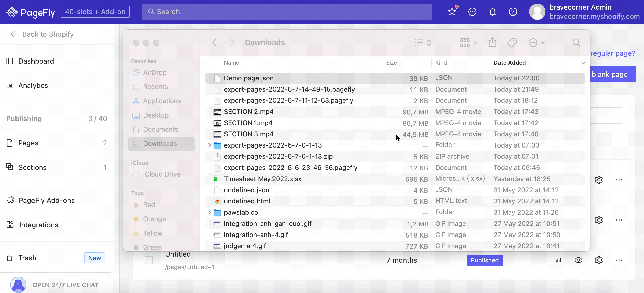Click the 40-slots + Add-on badge
This screenshot has width=644, height=293.
(95, 12)
